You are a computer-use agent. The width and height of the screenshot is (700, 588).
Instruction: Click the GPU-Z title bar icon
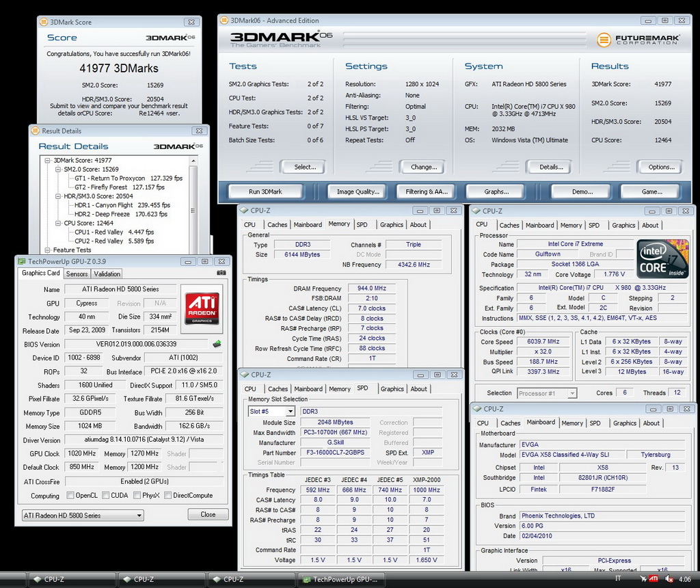(x=21, y=261)
